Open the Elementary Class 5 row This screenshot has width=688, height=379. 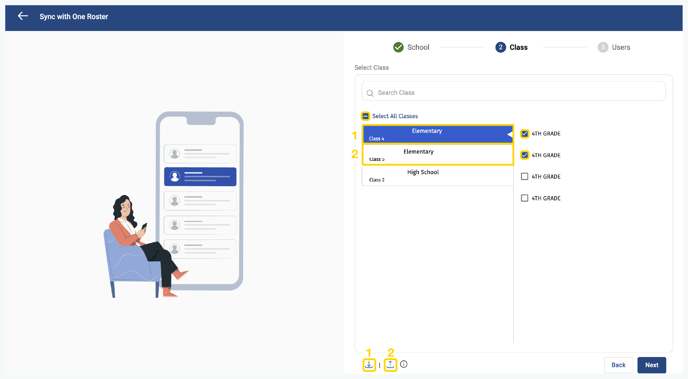coord(437,155)
